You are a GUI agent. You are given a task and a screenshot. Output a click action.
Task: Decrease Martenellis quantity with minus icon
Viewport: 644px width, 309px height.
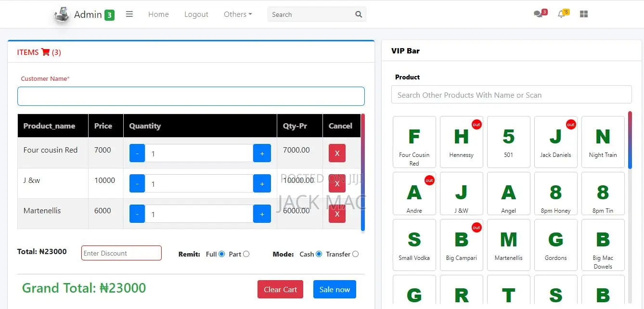point(137,214)
